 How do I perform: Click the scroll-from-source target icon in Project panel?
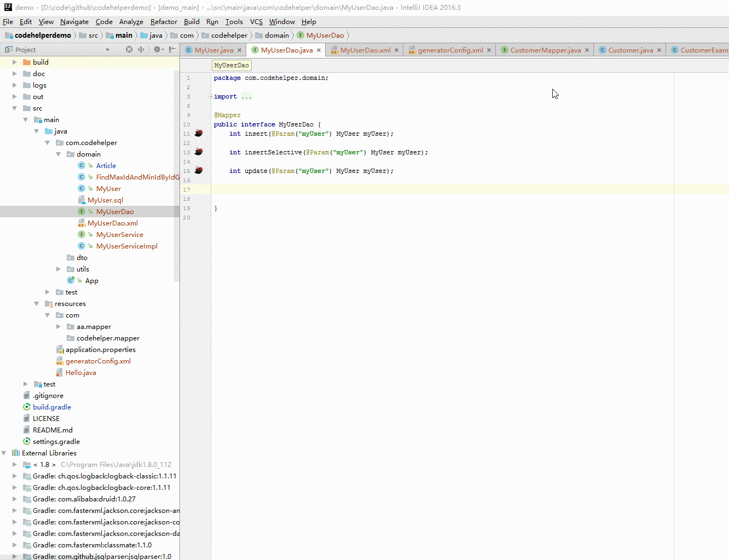click(x=129, y=49)
